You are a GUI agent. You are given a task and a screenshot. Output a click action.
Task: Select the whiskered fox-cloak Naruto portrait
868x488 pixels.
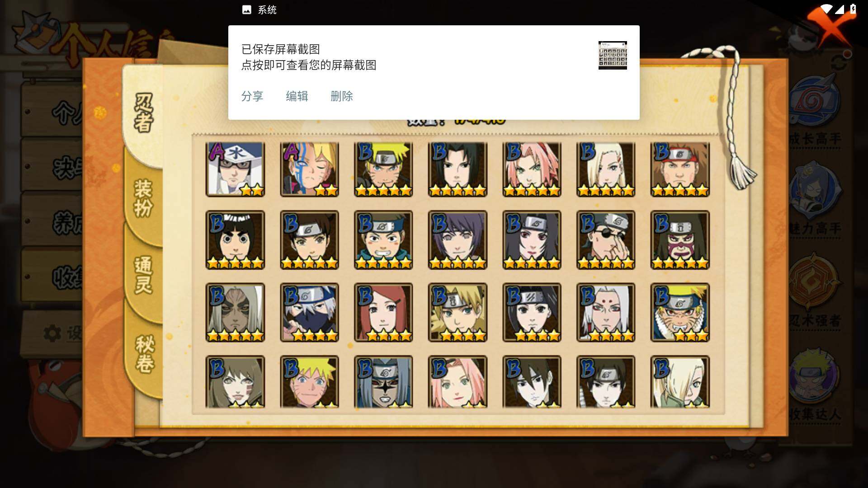coord(680,312)
